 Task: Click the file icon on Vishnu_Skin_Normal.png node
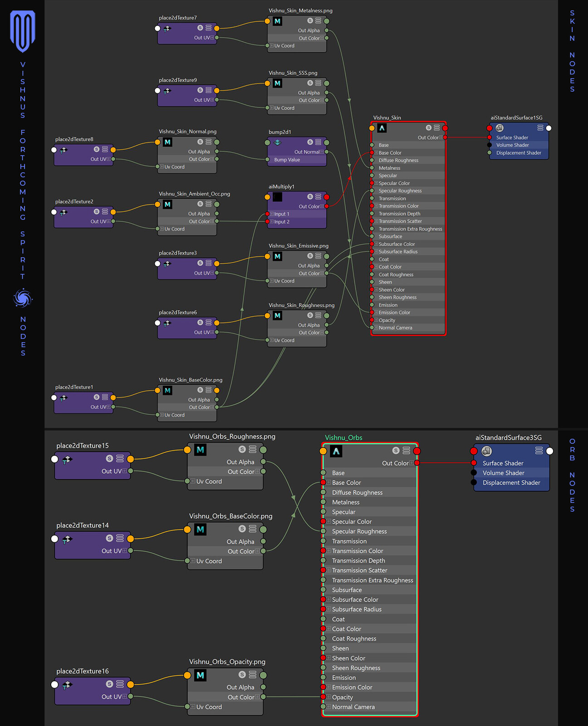point(167,142)
